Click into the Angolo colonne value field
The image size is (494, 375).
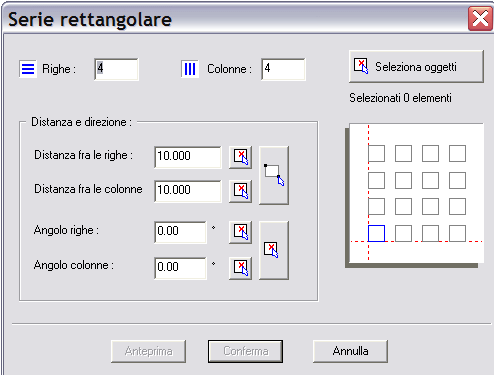[x=180, y=268]
